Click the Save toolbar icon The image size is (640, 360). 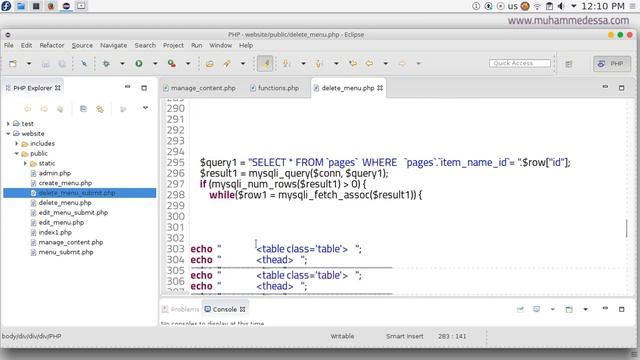click(x=46, y=64)
